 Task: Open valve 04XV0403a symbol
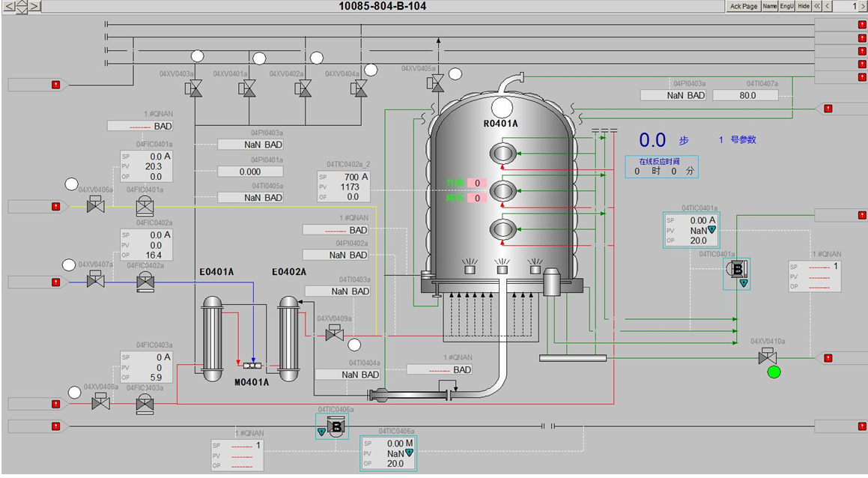[x=195, y=88]
